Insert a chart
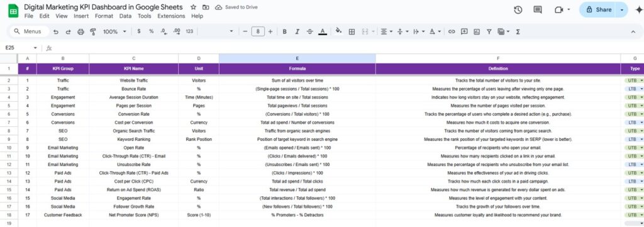Viewport: 644px width, 227px height. point(477,31)
